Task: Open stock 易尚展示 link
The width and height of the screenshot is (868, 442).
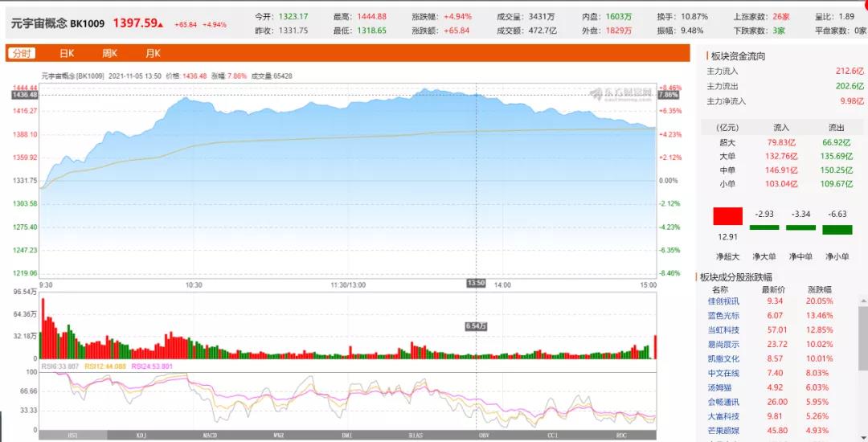Action: (723, 345)
